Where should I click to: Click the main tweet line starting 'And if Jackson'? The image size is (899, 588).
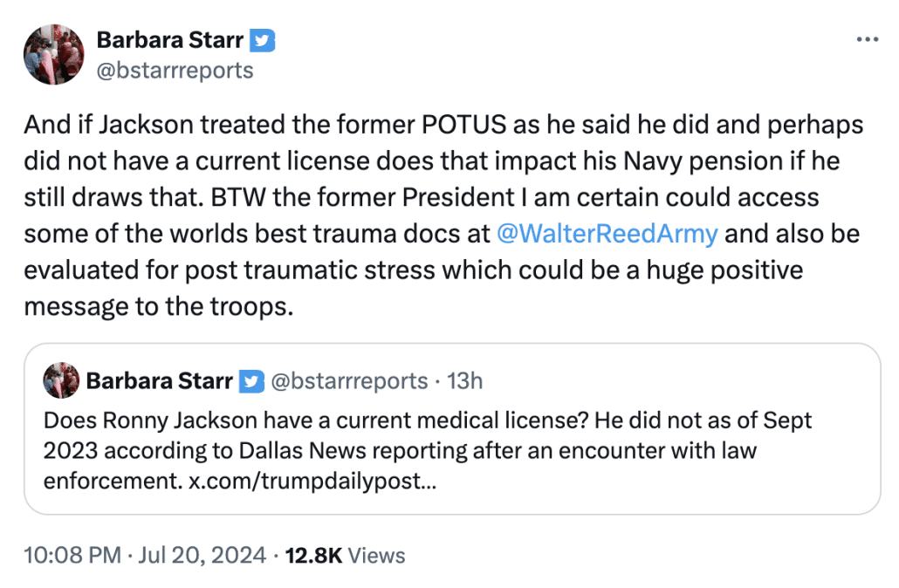(443, 125)
